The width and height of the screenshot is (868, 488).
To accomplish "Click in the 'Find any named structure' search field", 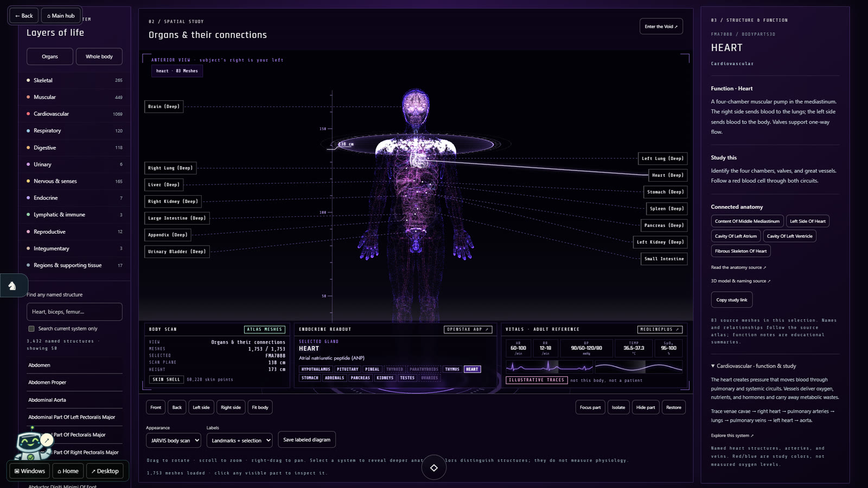I will [x=74, y=312].
